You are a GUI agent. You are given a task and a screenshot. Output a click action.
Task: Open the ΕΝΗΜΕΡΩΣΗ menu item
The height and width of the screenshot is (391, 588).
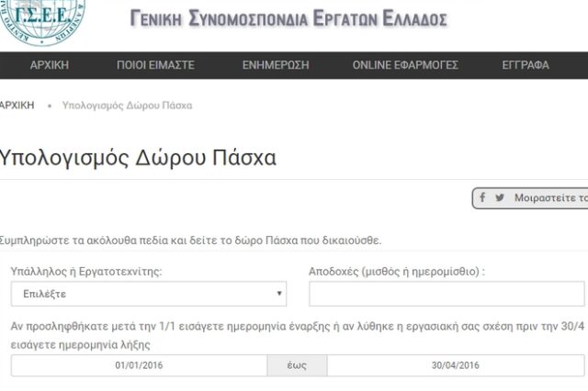pos(276,65)
